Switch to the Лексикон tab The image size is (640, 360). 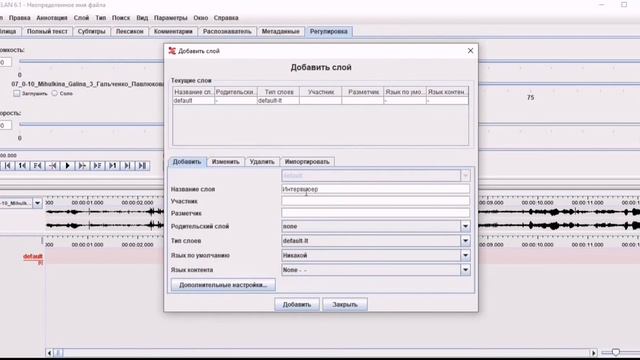tap(129, 31)
